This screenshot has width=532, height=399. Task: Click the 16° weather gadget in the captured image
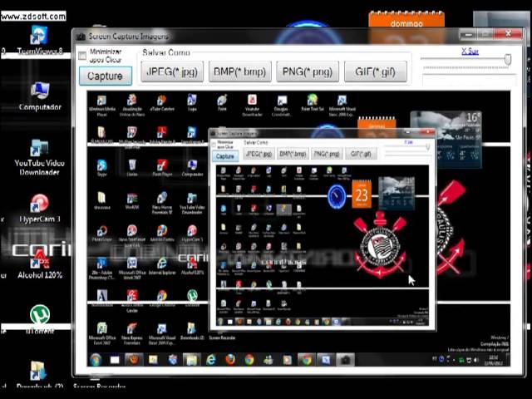(446, 139)
